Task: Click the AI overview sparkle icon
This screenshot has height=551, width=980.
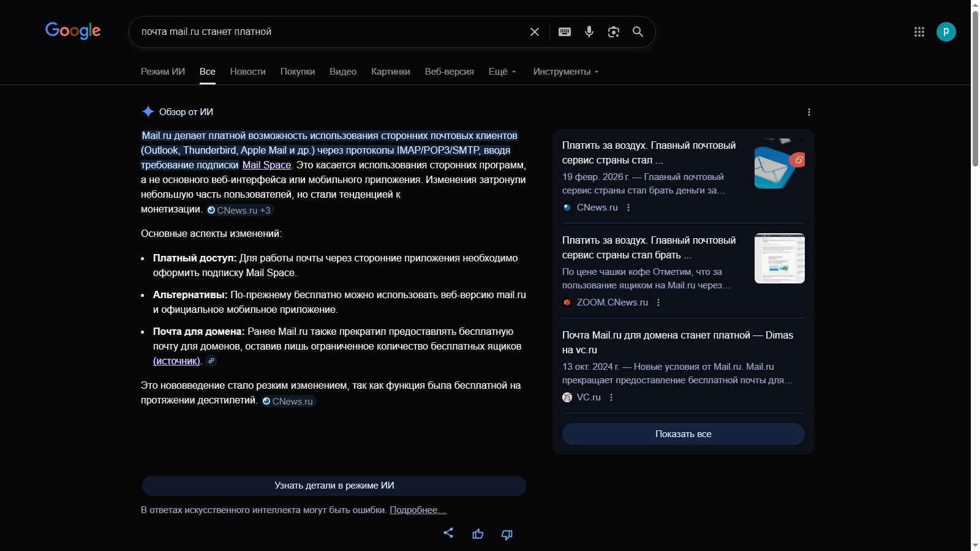Action: point(148,111)
